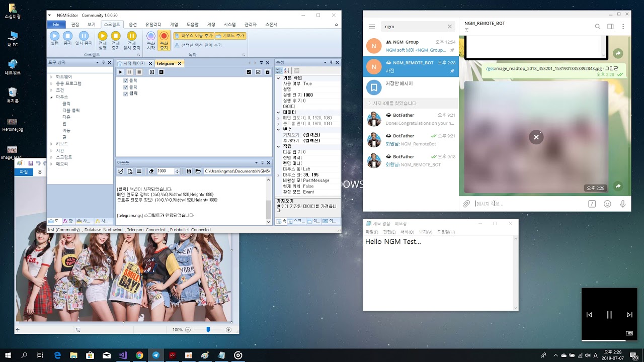
Task: Click Telegram's three-dot more options icon
Action: point(623,27)
